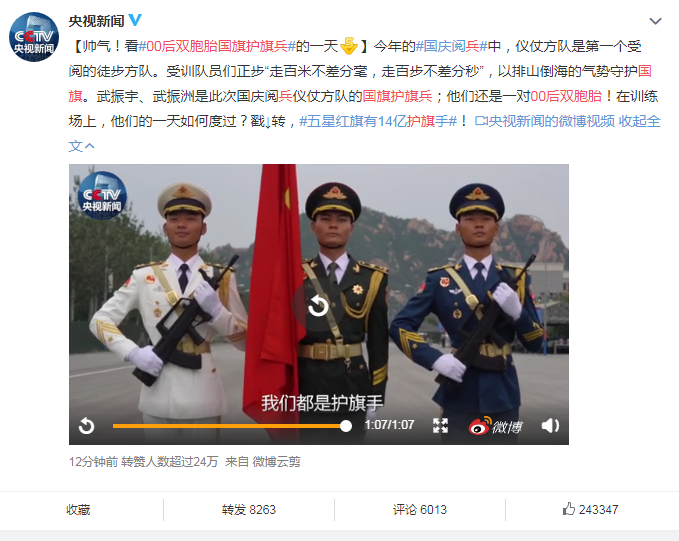Click the replay button in video control bar

point(86,426)
